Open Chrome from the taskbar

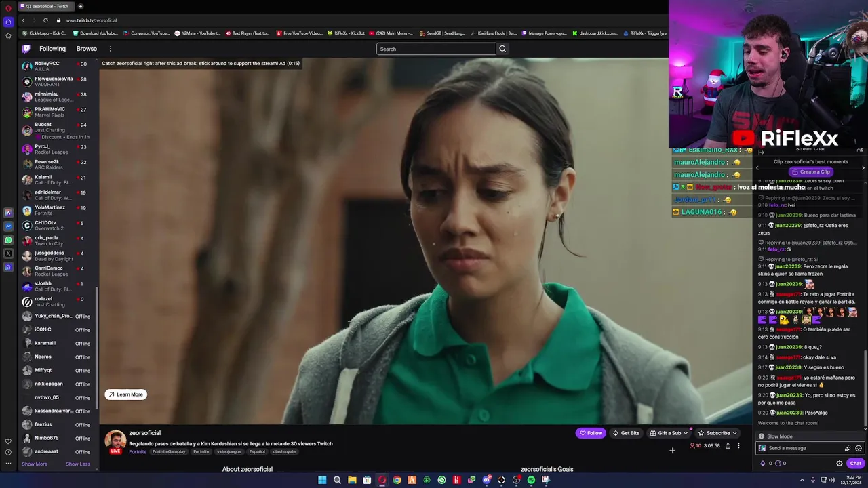click(x=397, y=480)
